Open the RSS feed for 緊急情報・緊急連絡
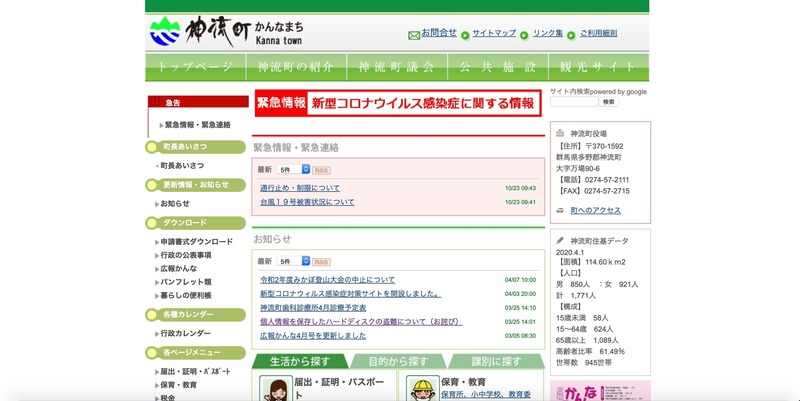800x401 pixels. pyautogui.click(x=322, y=170)
